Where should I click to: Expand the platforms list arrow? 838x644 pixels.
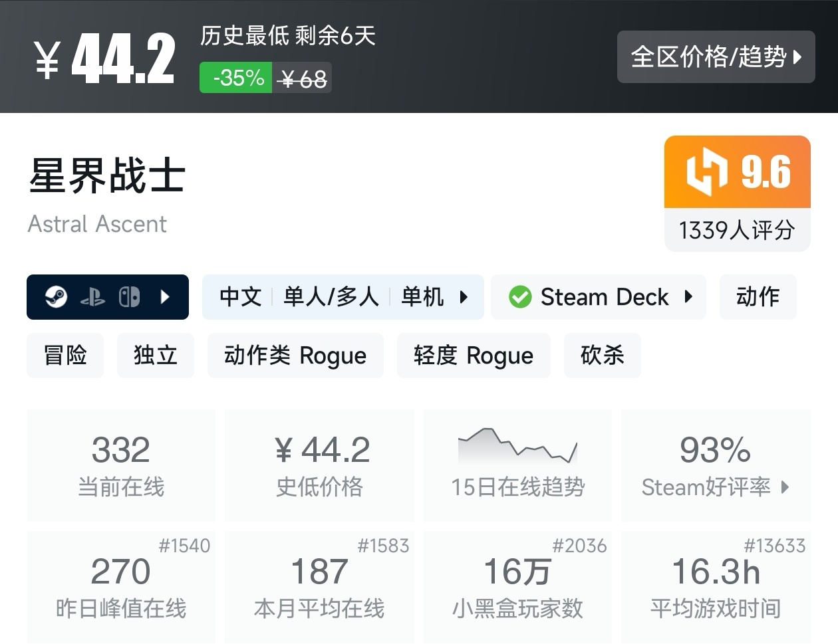166,297
